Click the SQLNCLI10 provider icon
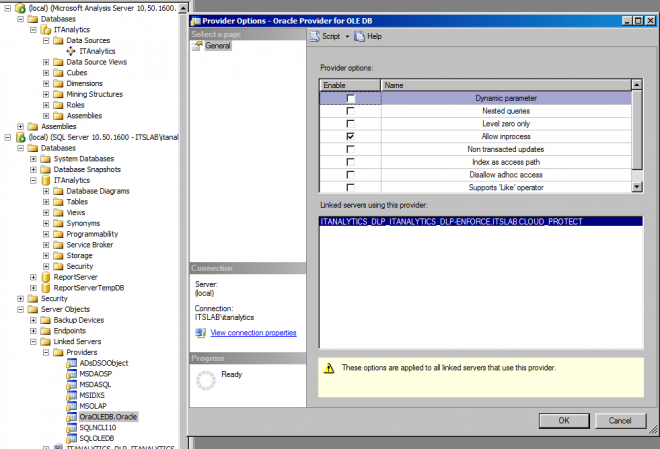This screenshot has width=660, height=449. (72, 428)
